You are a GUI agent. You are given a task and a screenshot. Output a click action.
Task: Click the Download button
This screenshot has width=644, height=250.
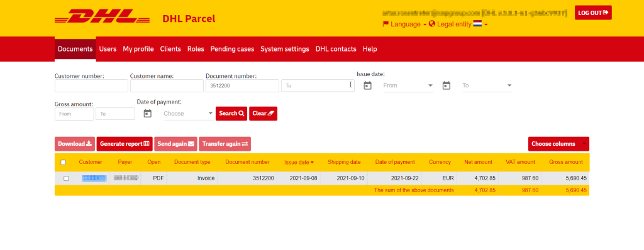tap(75, 144)
